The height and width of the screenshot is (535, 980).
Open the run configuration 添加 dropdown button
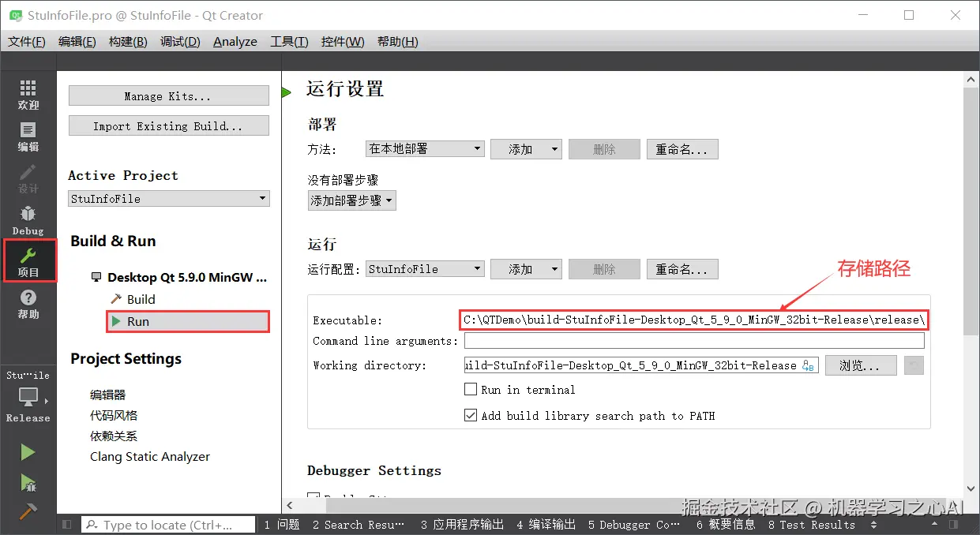click(x=526, y=269)
